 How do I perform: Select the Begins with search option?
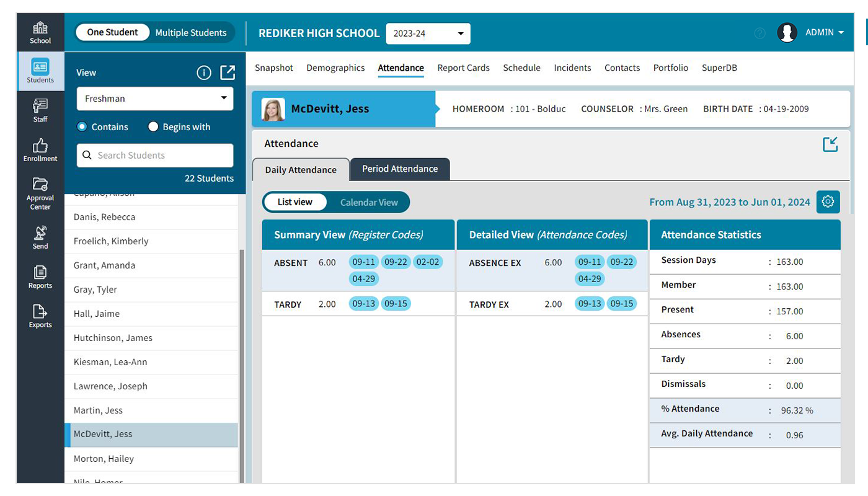tap(153, 126)
